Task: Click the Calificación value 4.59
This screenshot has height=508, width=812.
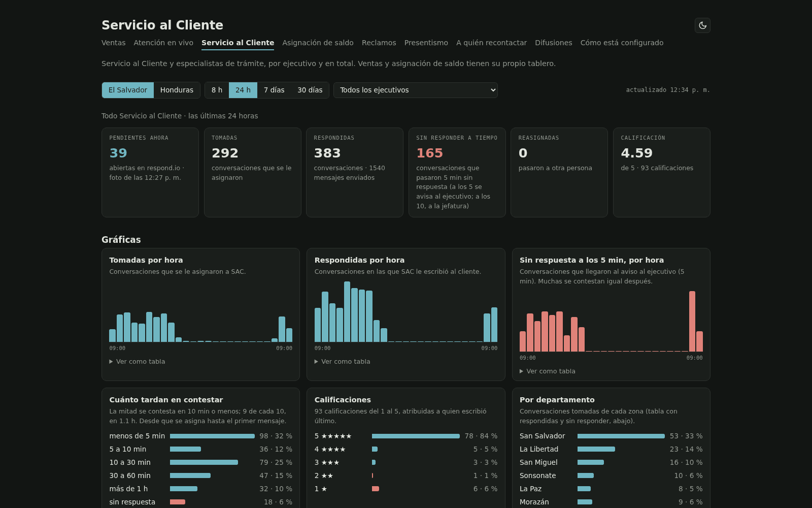Action: (x=636, y=153)
